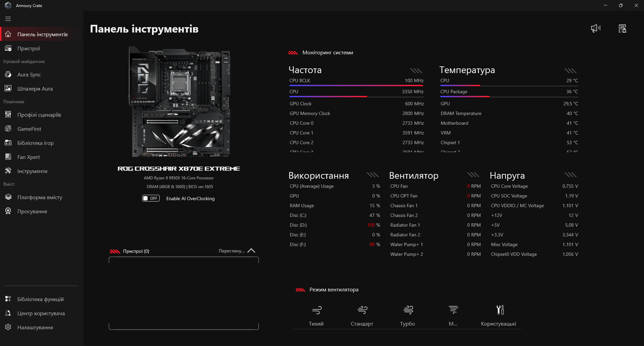Image resolution: width=644 pixels, height=346 pixels.
Task: Click the Бібліотека функцій icon
Action: [8, 299]
